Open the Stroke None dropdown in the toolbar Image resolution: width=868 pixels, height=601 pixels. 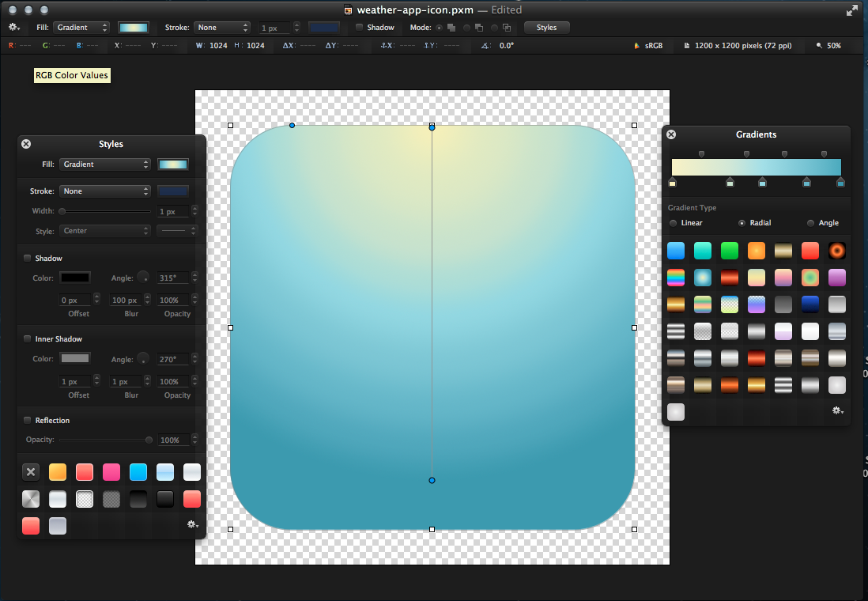click(x=221, y=26)
